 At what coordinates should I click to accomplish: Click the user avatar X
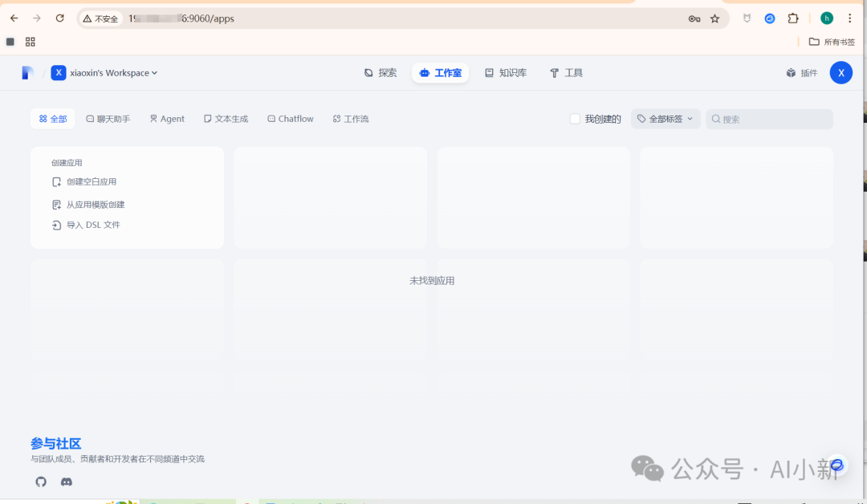coord(841,72)
